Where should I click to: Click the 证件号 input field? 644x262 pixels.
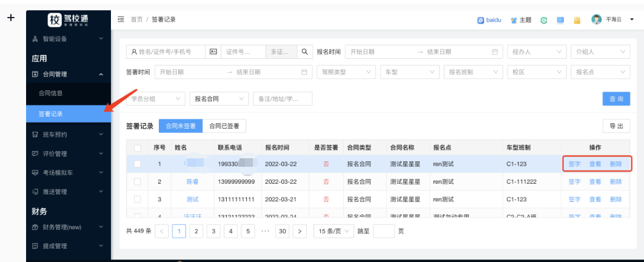[x=244, y=52]
